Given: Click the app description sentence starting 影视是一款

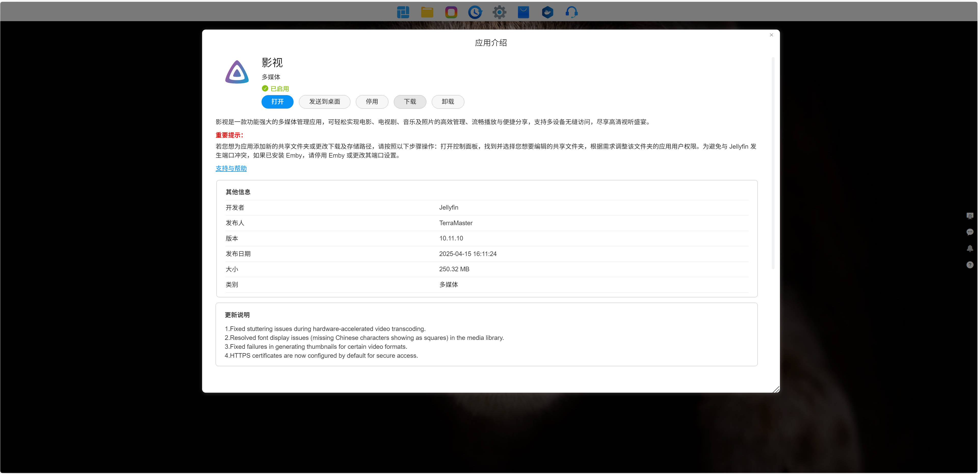Looking at the screenshot, I should (434, 122).
